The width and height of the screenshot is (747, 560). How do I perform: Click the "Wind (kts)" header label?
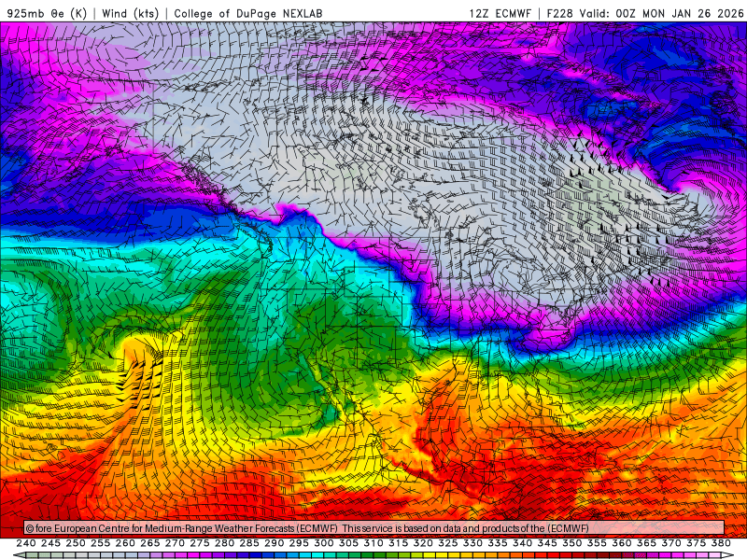130,13
